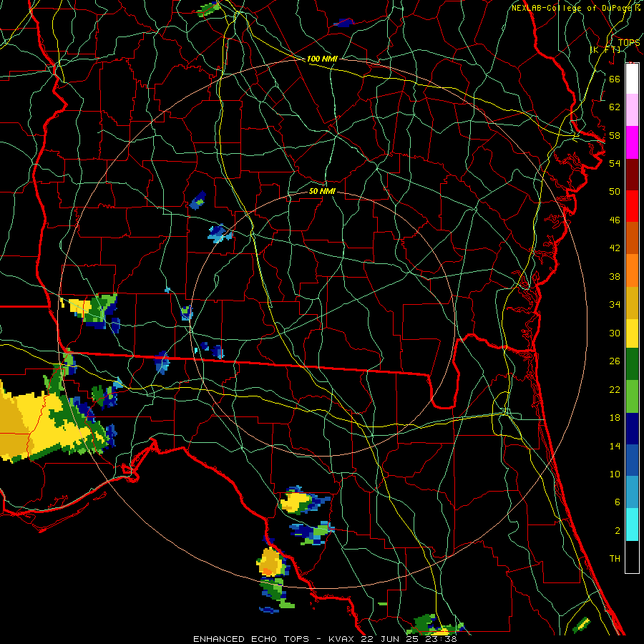Select the magenta legend swatch near 58
Image resolution: width=644 pixels, height=644 pixels.
click(x=632, y=142)
